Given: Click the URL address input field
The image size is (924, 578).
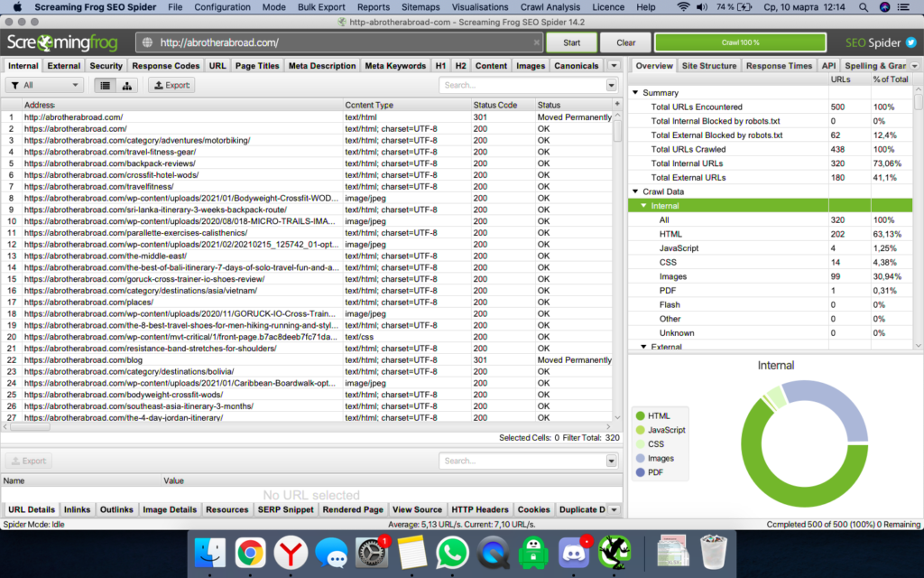Looking at the screenshot, I should tap(339, 42).
